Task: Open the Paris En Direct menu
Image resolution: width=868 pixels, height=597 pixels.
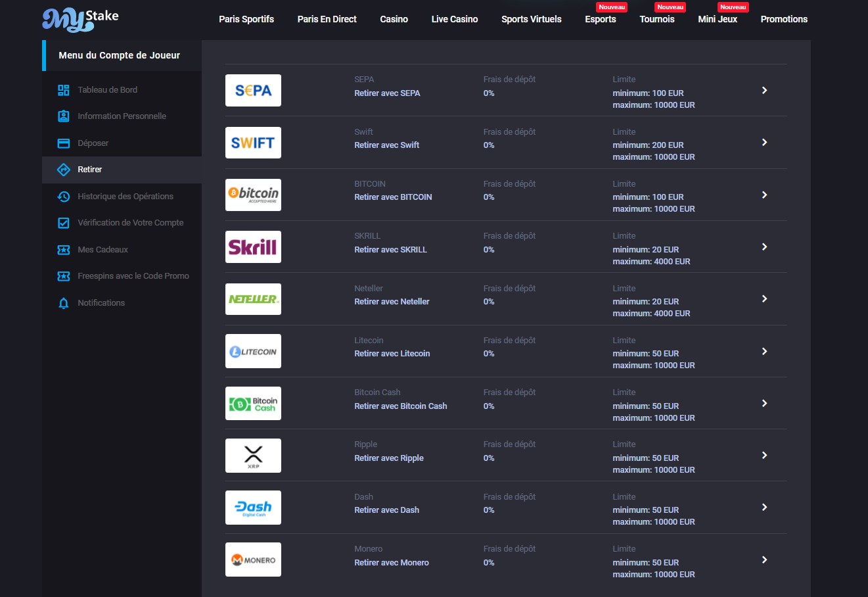Action: coord(327,19)
